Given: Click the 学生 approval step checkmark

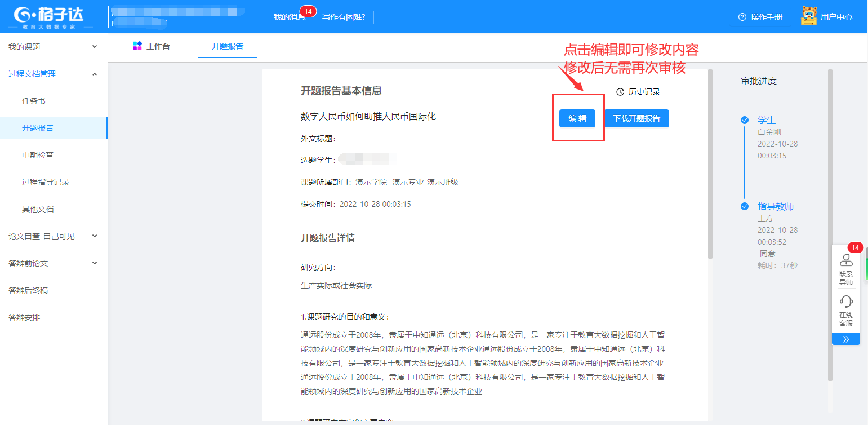Looking at the screenshot, I should pyautogui.click(x=745, y=120).
